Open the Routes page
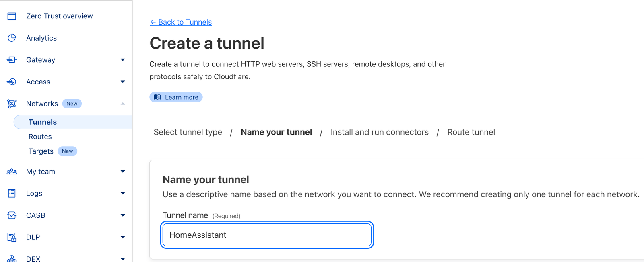The image size is (644, 262). [40, 137]
